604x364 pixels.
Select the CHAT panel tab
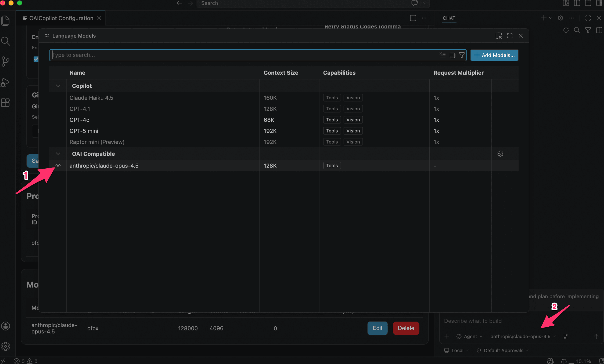(x=449, y=18)
